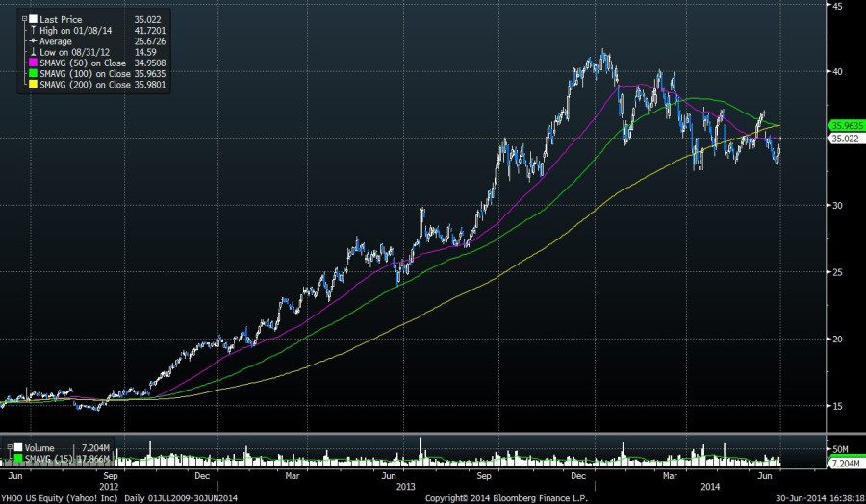The width and height of the screenshot is (866, 504).
Task: Click the 'Low on 08/31/12' legend entry
Action: pos(70,52)
